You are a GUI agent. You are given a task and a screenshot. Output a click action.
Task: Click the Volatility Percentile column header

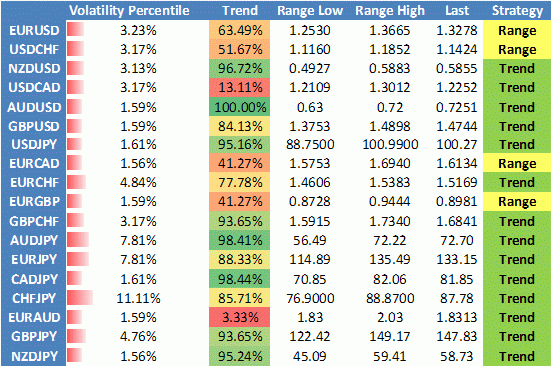[129, 11]
